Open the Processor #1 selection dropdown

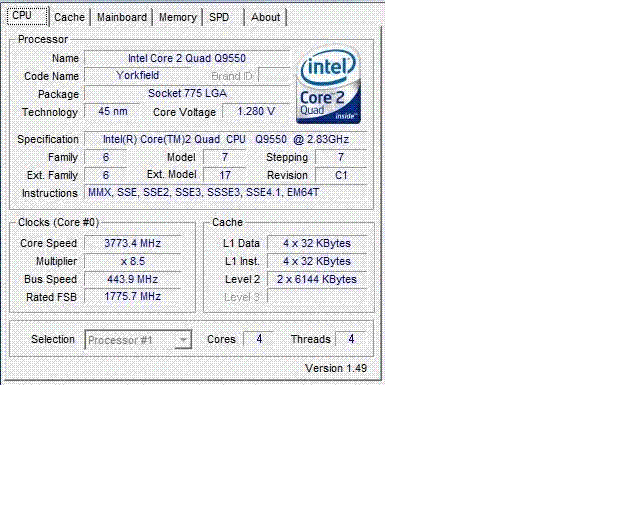click(138, 340)
